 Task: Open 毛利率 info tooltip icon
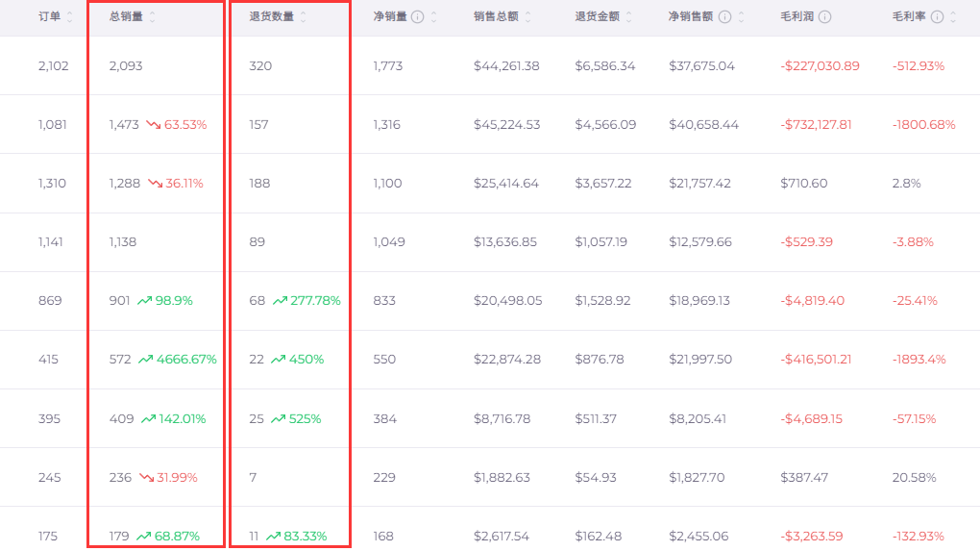[937, 17]
